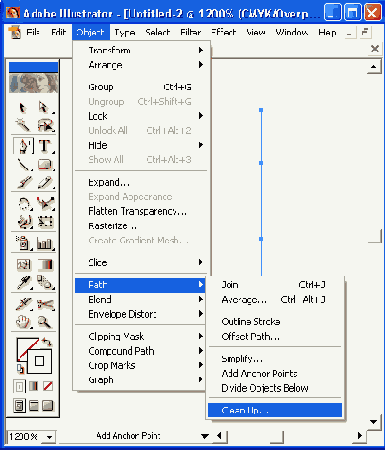Select the Type tool

(45, 146)
